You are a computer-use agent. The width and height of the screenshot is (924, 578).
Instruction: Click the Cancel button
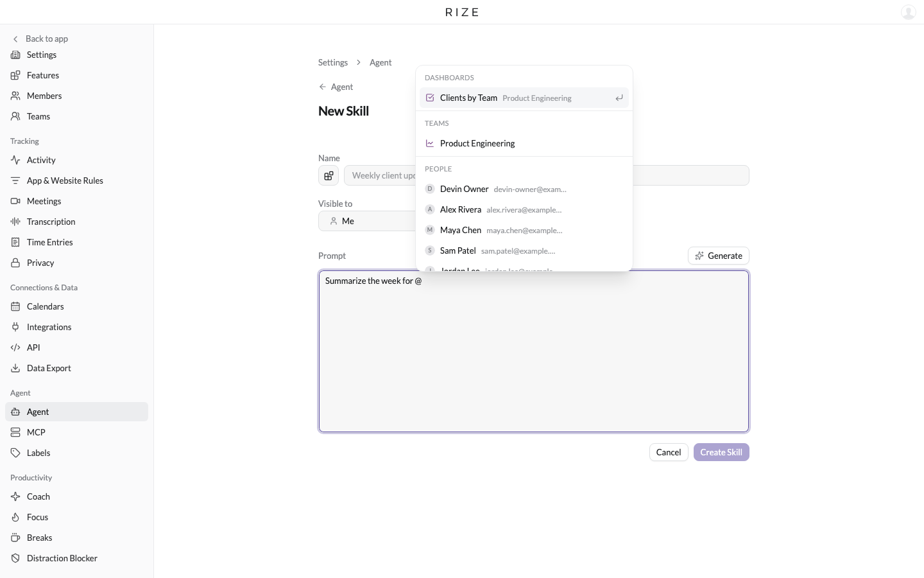(x=669, y=452)
